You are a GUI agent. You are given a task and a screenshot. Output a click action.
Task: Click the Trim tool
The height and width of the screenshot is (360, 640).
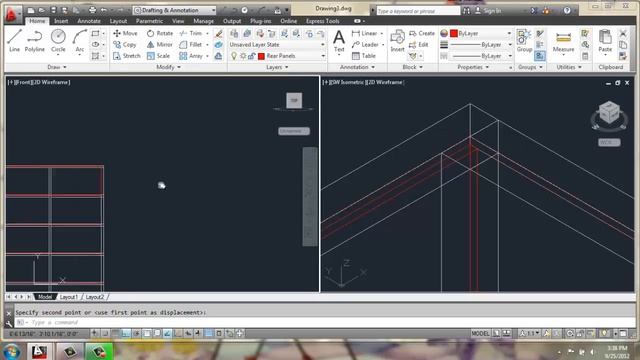191,33
